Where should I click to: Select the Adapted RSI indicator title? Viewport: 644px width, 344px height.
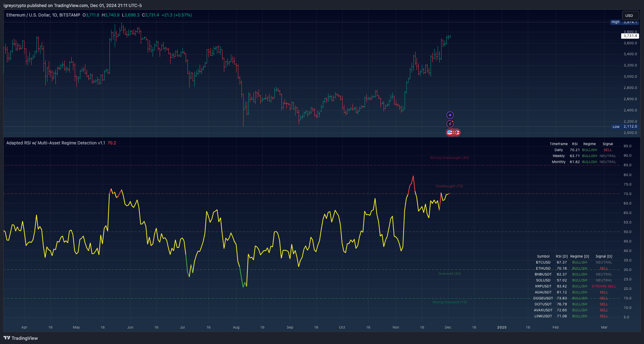55,143
